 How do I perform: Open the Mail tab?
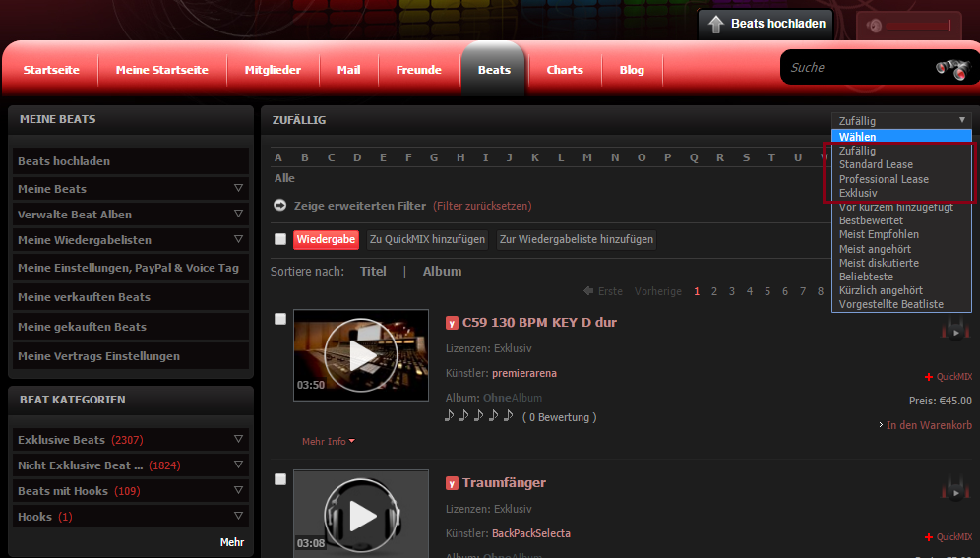click(x=348, y=70)
